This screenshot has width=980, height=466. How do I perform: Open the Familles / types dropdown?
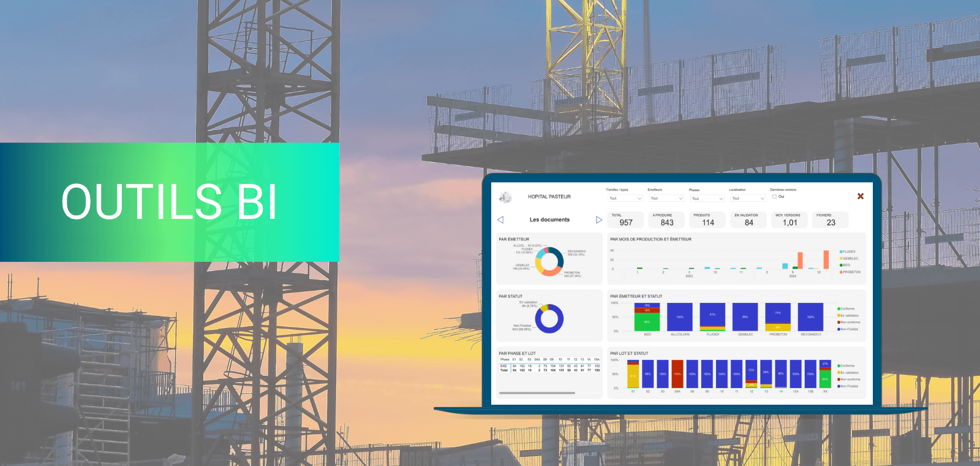[625, 199]
